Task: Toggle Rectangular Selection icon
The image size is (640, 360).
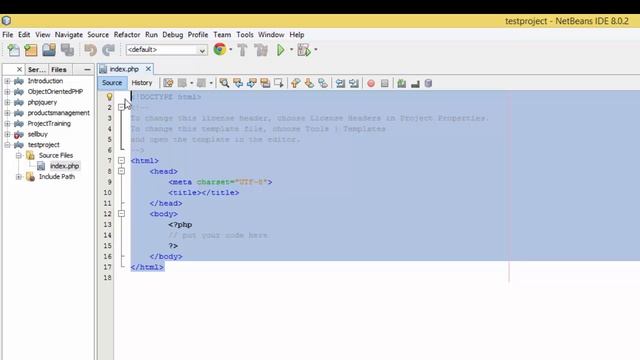Action: (x=279, y=83)
